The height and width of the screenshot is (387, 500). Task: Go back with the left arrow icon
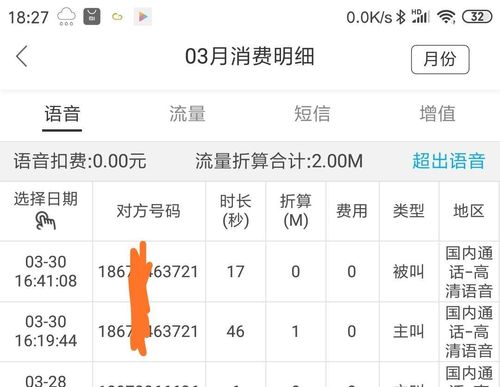[22, 56]
